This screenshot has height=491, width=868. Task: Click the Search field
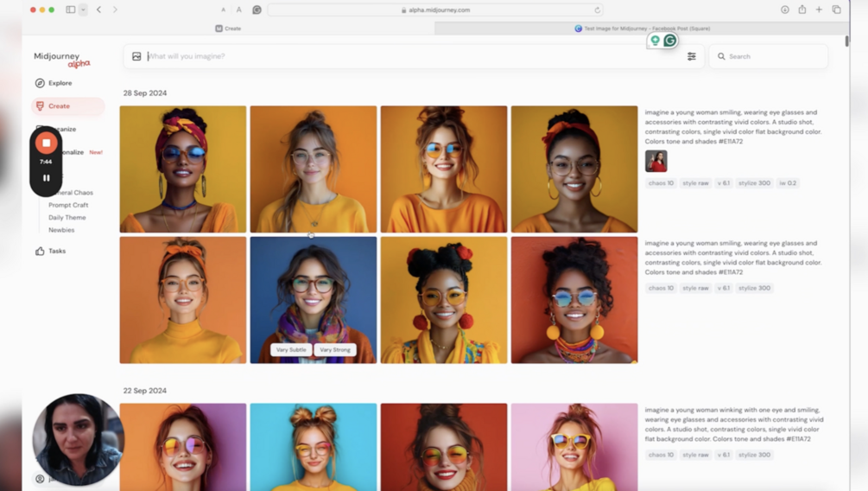coord(769,56)
